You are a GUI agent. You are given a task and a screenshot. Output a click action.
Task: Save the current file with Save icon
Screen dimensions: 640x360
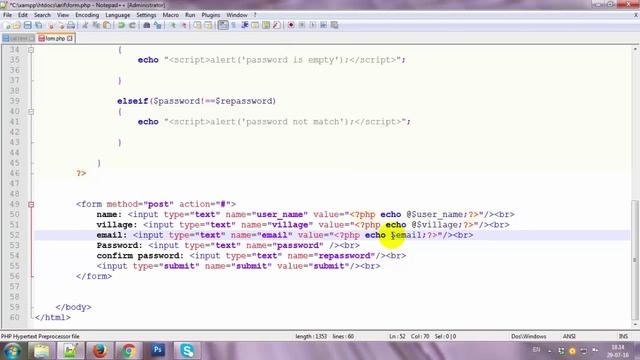click(27, 25)
